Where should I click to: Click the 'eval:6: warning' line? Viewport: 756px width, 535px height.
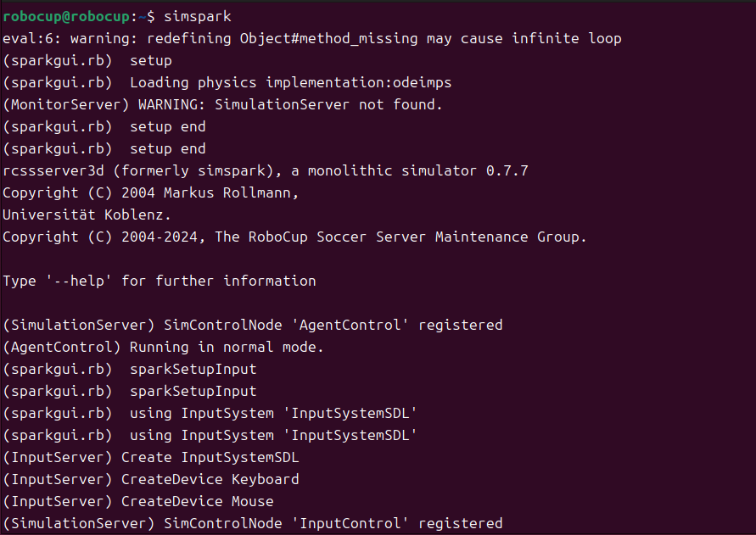(x=311, y=38)
